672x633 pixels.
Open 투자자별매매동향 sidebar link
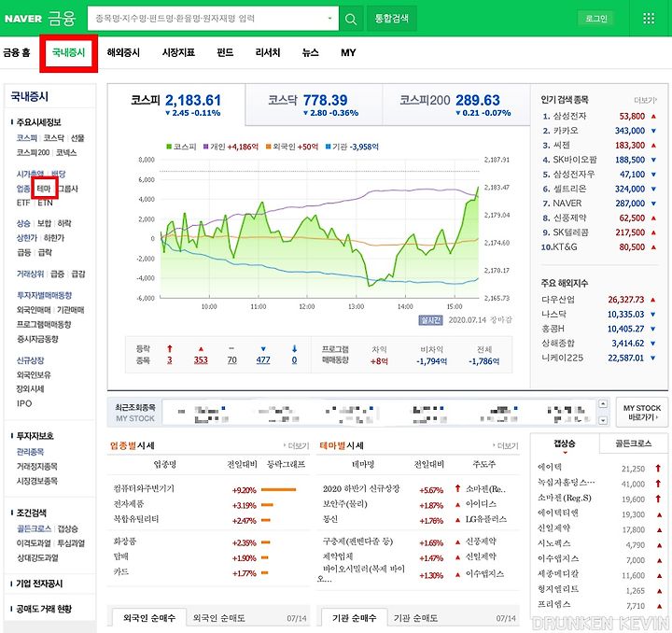click(44, 295)
